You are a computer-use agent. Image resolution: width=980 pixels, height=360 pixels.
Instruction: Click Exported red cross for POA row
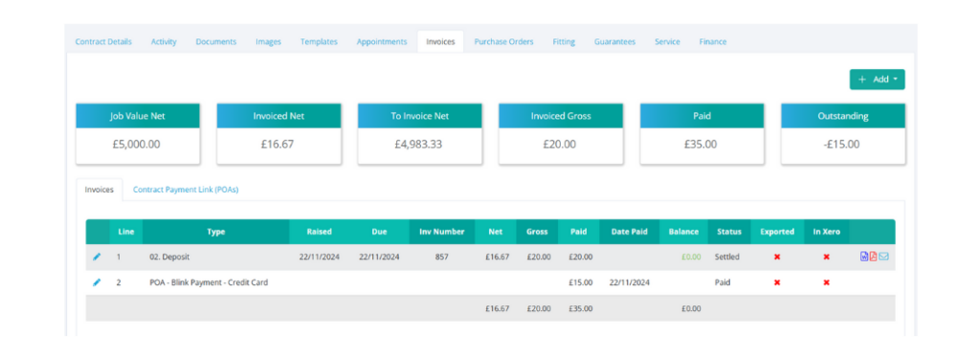coord(777,282)
